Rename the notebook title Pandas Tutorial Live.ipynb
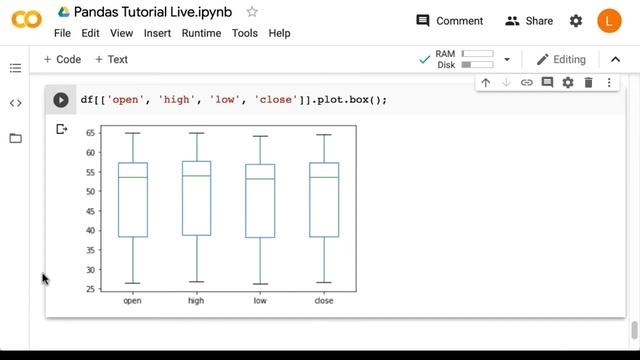 (x=153, y=12)
